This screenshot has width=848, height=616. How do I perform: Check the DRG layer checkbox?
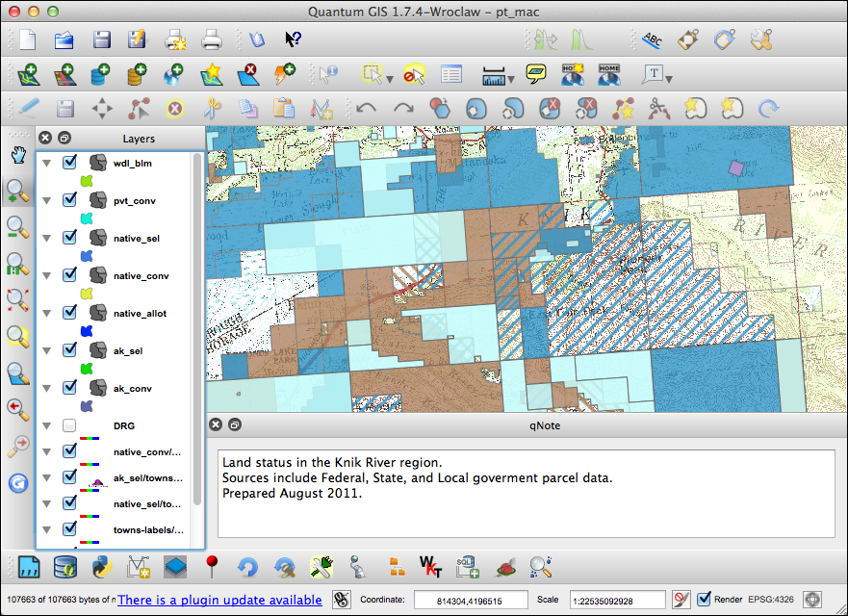click(69, 425)
